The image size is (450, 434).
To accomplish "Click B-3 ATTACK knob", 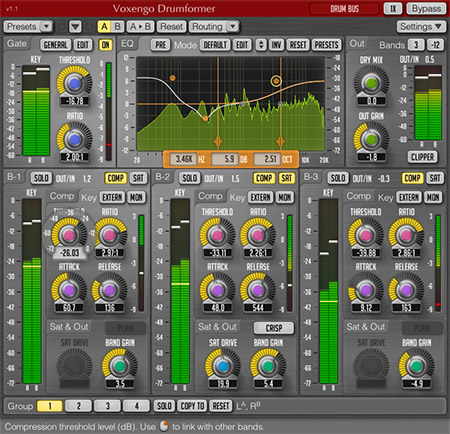I will (x=366, y=290).
